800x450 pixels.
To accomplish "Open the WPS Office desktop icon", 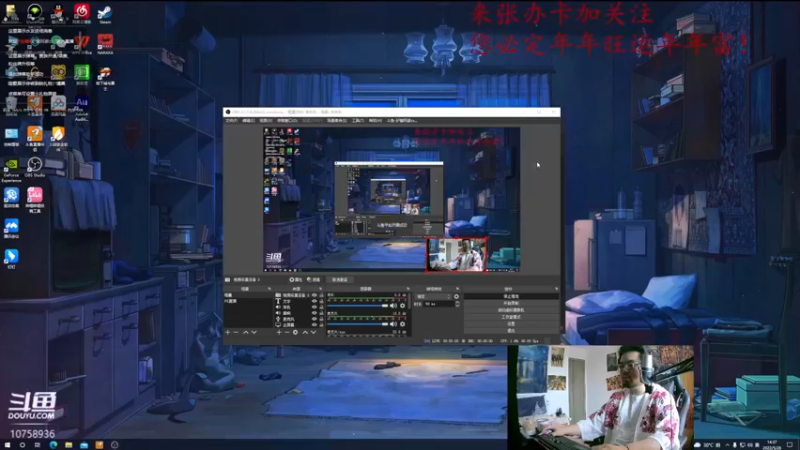I will point(82,43).
